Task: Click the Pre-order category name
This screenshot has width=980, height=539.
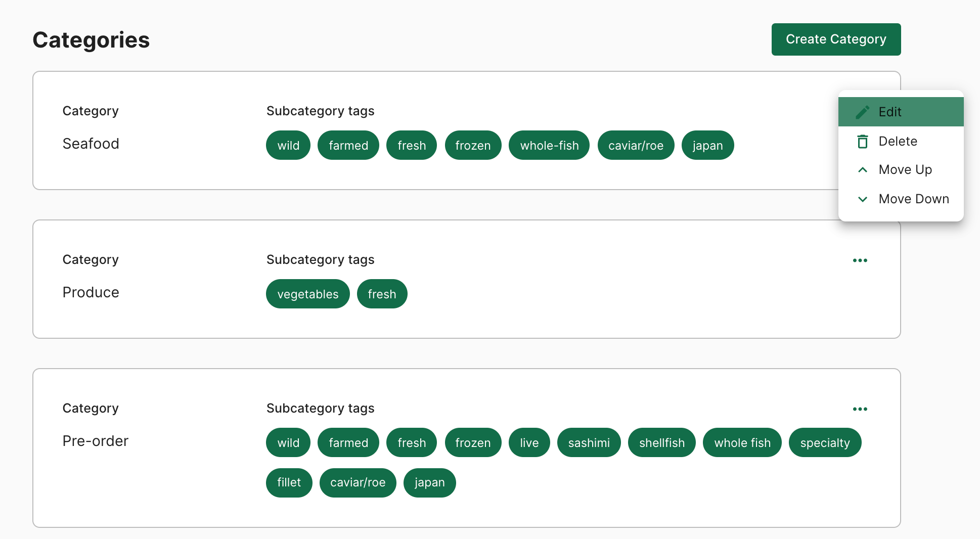Action: click(x=95, y=441)
